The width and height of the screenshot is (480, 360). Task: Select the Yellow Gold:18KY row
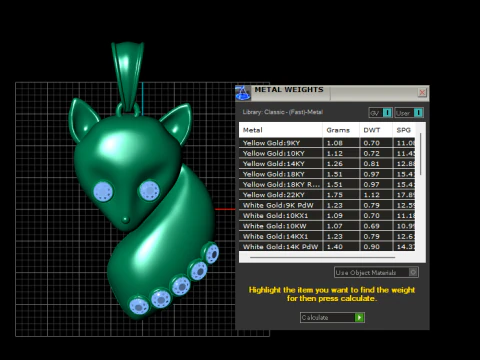[327, 174]
